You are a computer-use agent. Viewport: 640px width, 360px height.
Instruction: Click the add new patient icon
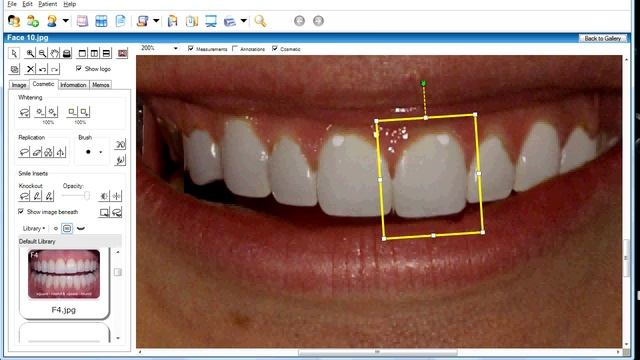[x=33, y=20]
